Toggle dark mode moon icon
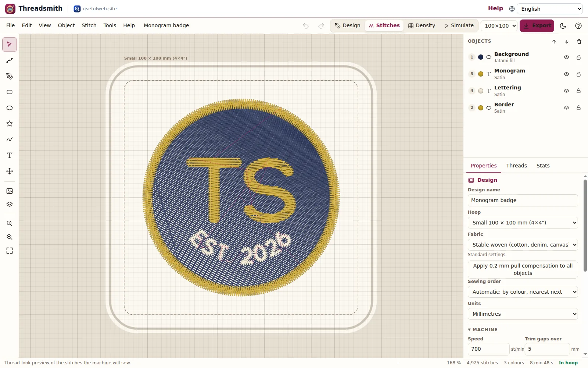Viewport: 588px width, 368px height. pos(563,26)
